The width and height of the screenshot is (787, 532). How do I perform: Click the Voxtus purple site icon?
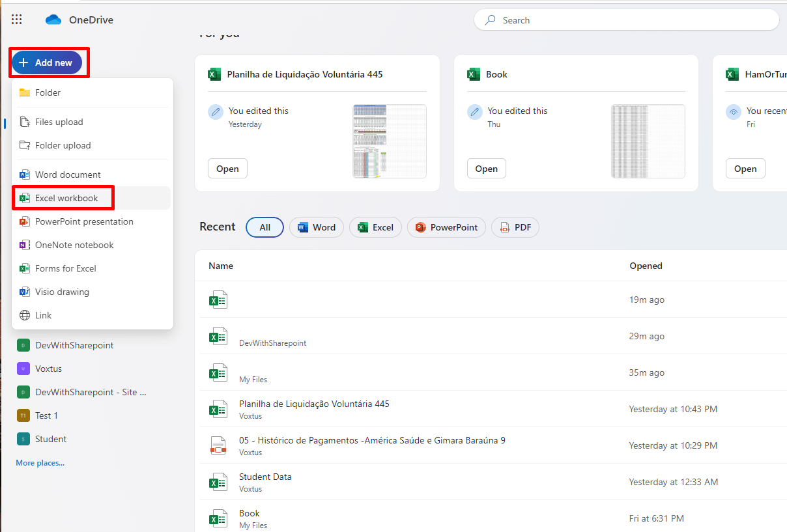click(x=23, y=369)
